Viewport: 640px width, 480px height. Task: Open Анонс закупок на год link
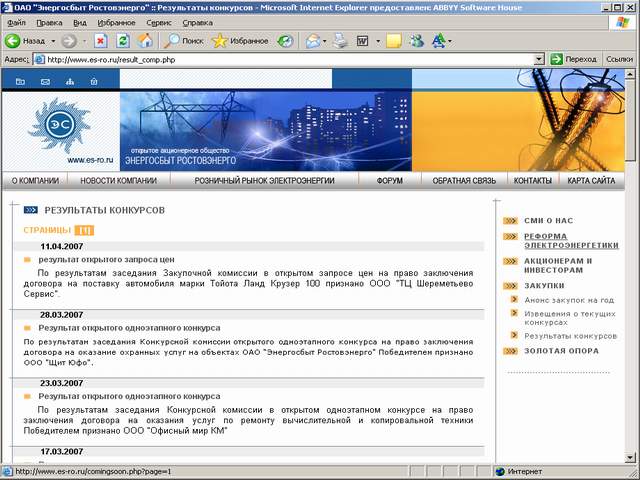click(x=569, y=300)
